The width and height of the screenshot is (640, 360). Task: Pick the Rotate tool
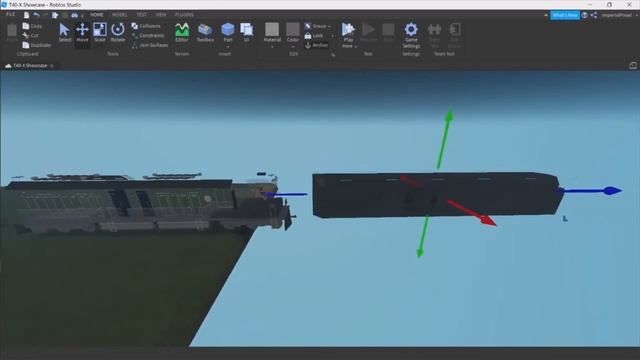tap(118, 33)
